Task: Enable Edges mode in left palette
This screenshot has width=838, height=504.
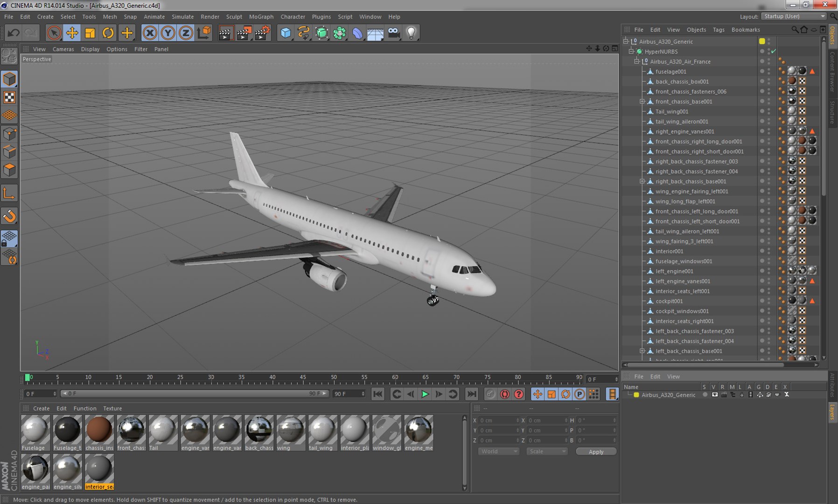Action: click(x=9, y=152)
